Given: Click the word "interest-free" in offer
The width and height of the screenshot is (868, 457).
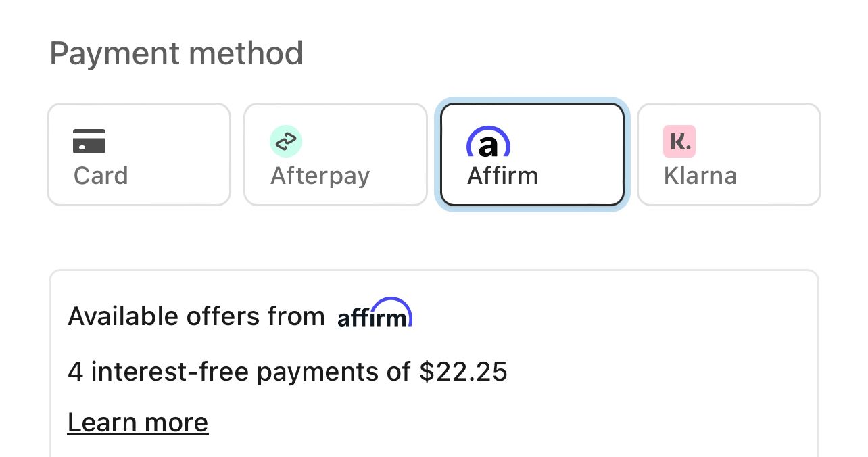Looking at the screenshot, I should coord(170,372).
